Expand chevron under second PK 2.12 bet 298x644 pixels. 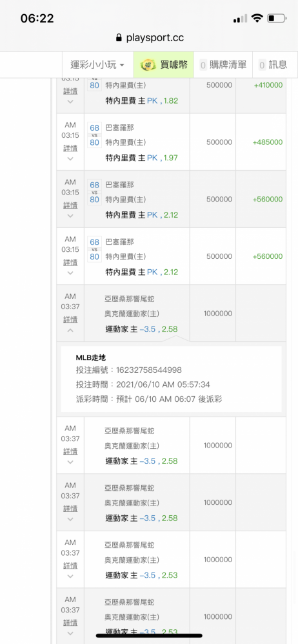click(x=70, y=272)
